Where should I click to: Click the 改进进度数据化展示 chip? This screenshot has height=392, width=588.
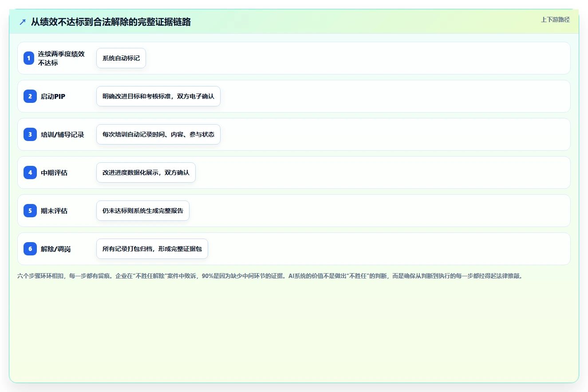pyautogui.click(x=146, y=172)
